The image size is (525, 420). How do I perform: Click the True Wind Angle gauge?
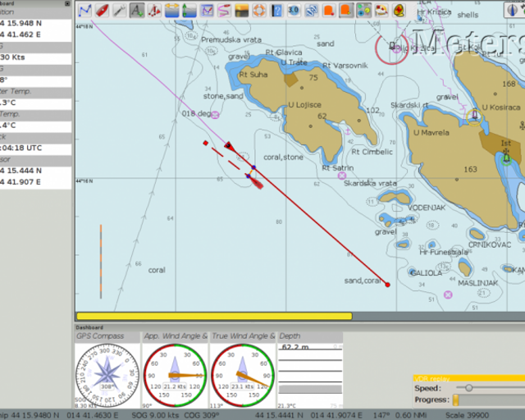pos(243,375)
